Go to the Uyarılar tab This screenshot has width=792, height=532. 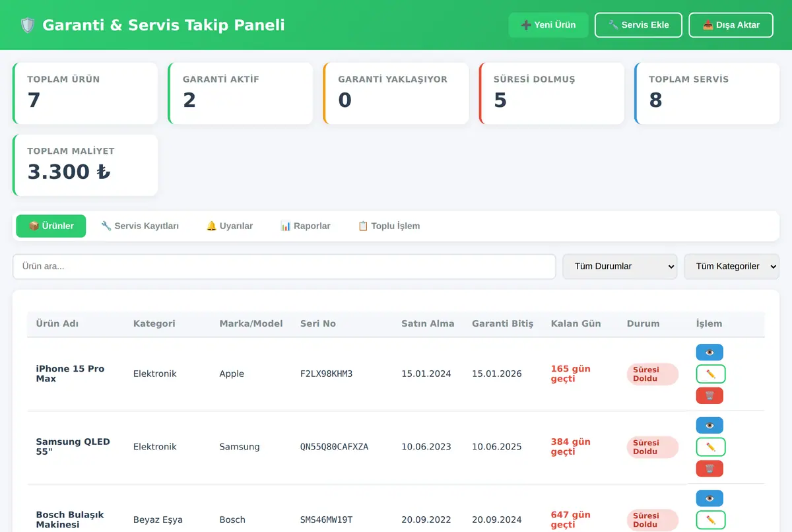(x=230, y=226)
